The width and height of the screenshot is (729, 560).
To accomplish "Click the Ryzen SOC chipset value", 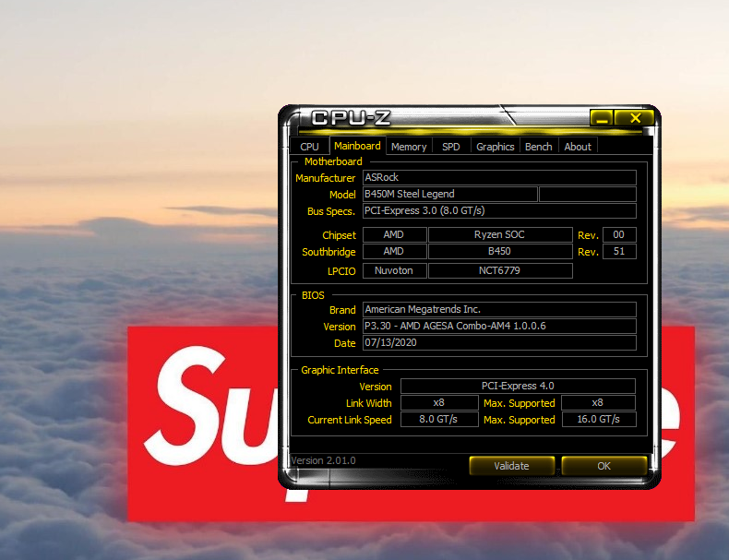I will pos(500,234).
